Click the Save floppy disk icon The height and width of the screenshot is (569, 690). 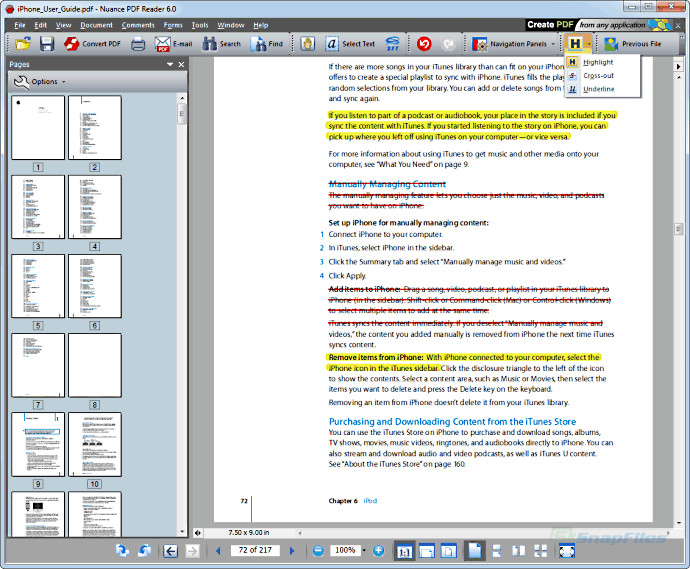coord(47,44)
